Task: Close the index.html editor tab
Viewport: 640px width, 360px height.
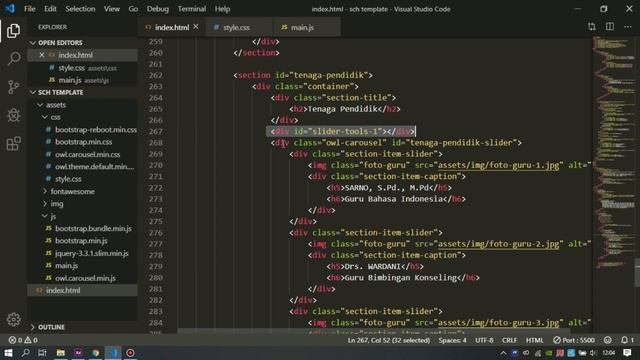Action: (x=196, y=27)
